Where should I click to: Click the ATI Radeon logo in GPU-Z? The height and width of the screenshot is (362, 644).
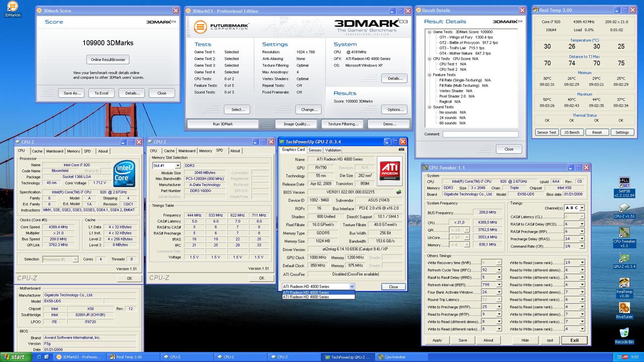(389, 170)
